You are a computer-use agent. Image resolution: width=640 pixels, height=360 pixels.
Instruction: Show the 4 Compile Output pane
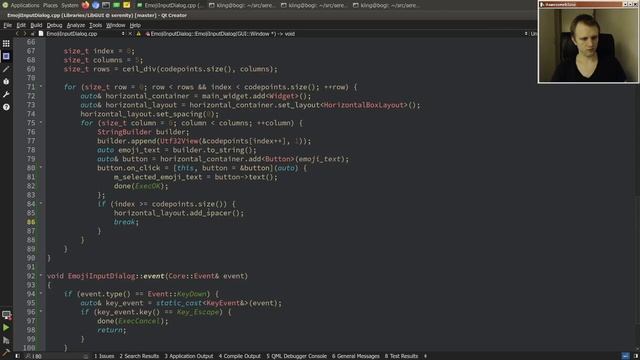pos(240,356)
